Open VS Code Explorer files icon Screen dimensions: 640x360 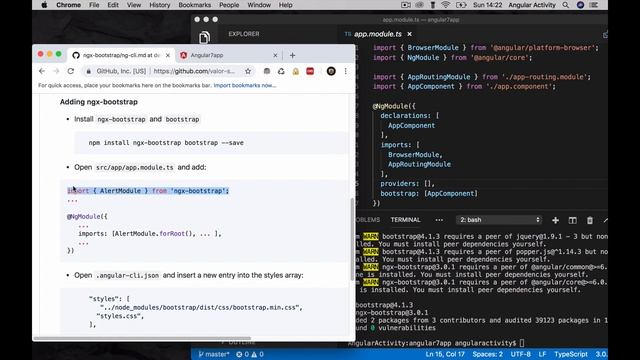[204, 38]
